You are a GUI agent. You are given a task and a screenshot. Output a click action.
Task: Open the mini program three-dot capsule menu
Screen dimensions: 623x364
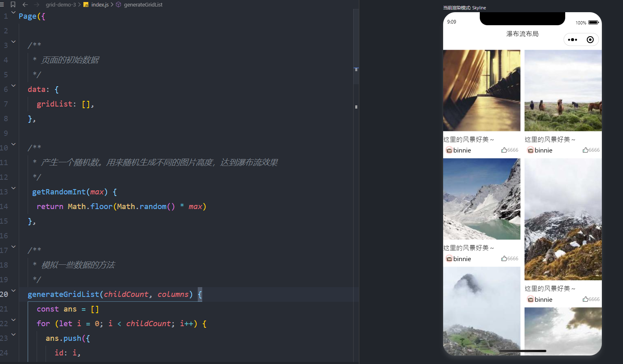(x=573, y=39)
